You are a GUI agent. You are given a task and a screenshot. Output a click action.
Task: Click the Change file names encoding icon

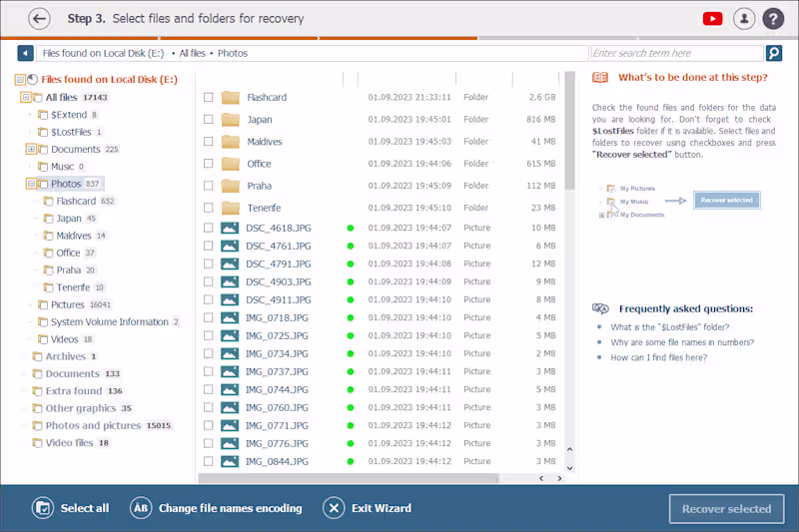[x=141, y=508]
